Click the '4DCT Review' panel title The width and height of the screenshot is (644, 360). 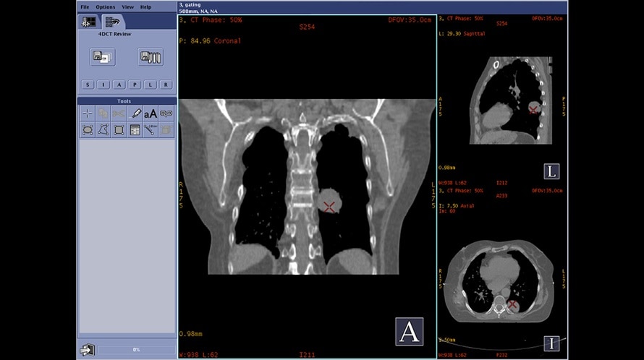coord(114,34)
